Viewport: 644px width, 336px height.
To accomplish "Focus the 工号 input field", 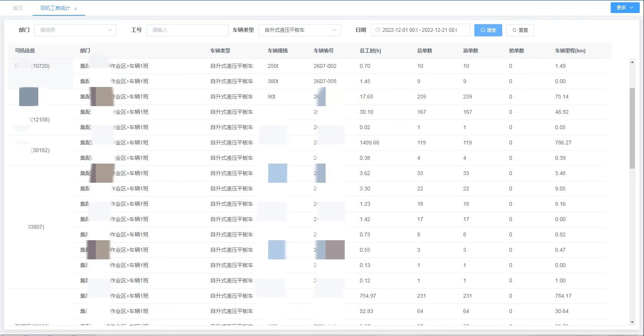I will (x=187, y=30).
